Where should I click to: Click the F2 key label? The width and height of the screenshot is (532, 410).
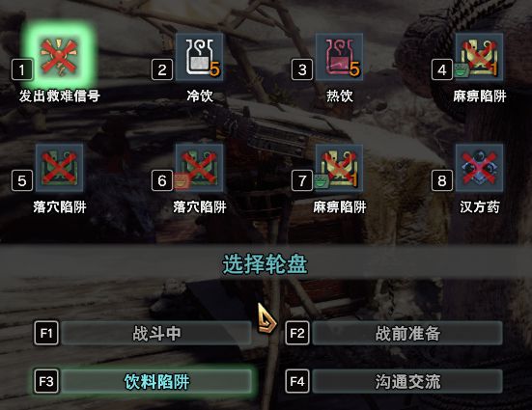(297, 333)
